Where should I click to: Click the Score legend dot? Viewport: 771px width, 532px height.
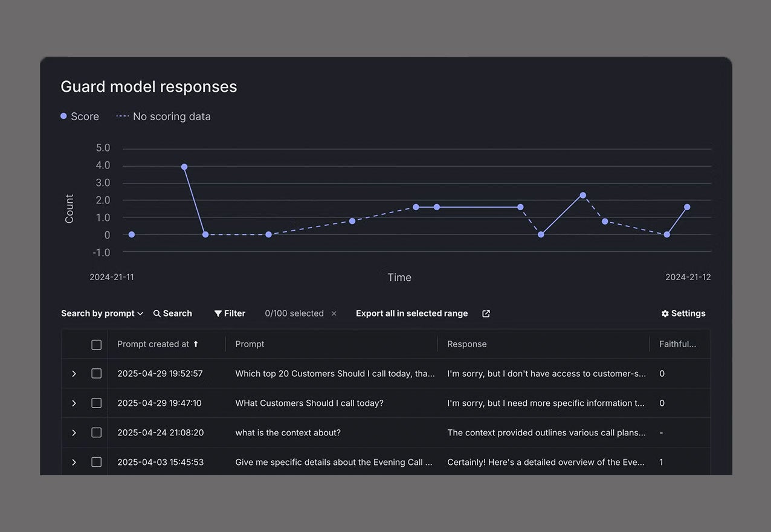[63, 116]
